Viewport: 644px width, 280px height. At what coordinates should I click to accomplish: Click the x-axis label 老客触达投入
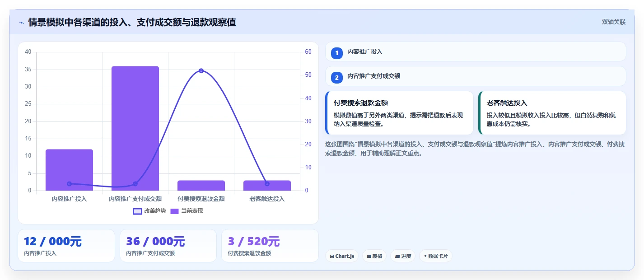pyautogui.click(x=267, y=199)
